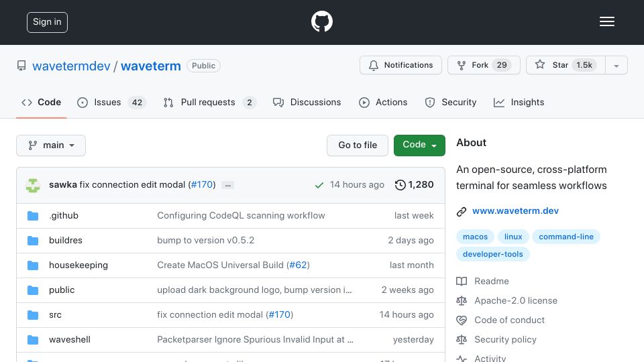Screen dimensions: 644x362
Task: Open the Pull requests tab
Action: coord(209,102)
